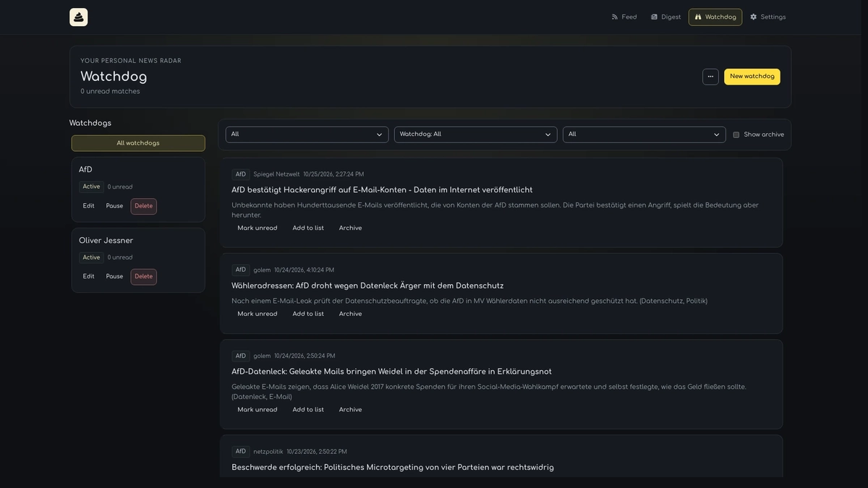Open the three-dot more options menu

point(710,77)
